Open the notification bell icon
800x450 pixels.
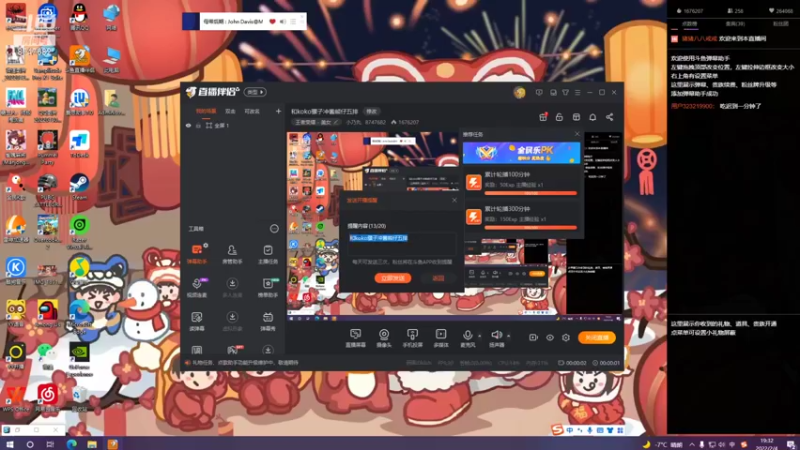point(593,117)
